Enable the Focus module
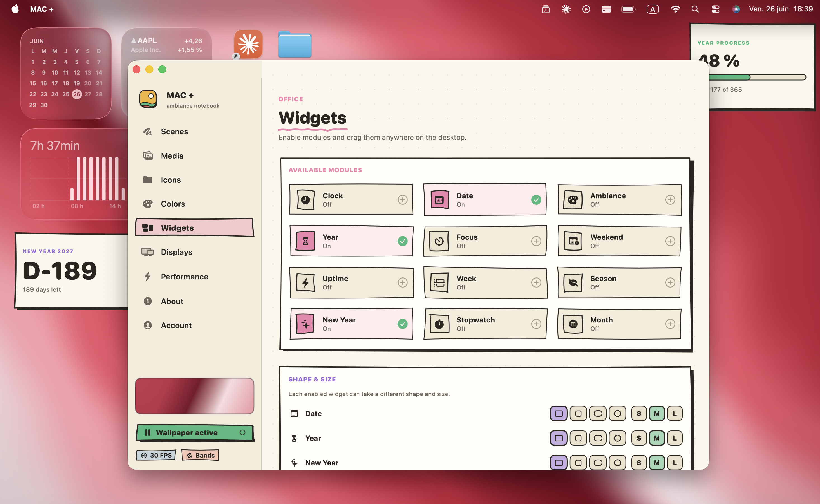The height and width of the screenshot is (504, 820). click(536, 241)
